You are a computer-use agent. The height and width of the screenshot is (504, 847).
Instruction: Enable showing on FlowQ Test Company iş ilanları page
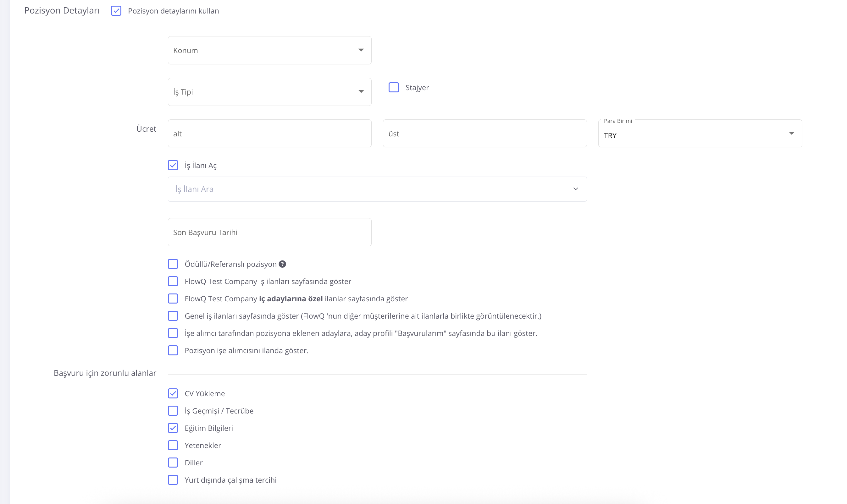point(173,281)
